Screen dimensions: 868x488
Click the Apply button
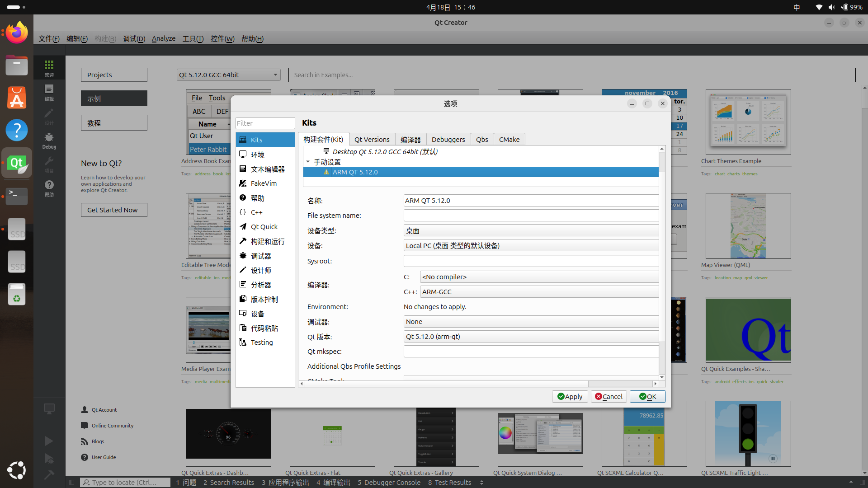(570, 396)
